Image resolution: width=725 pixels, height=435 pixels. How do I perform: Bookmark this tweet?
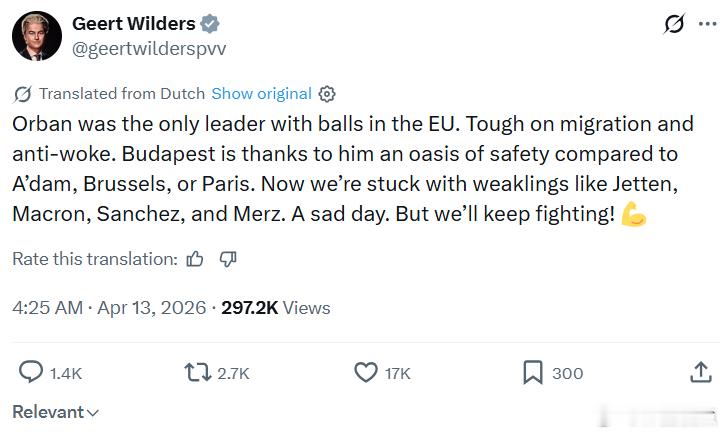click(533, 373)
